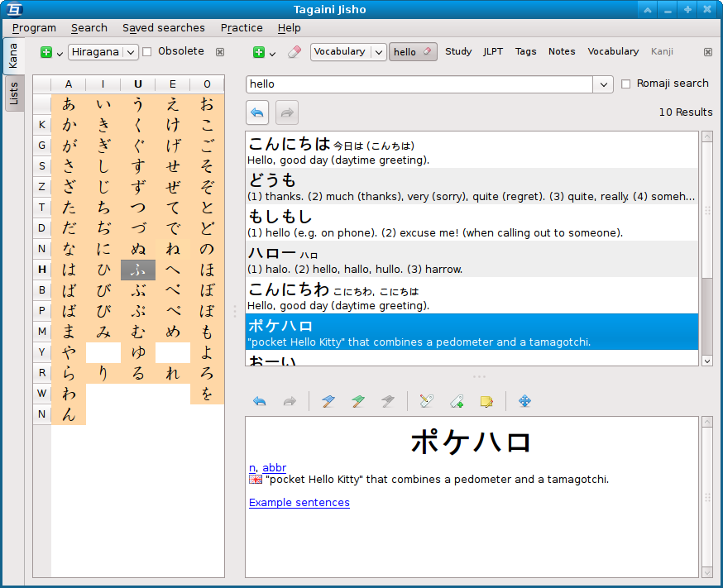Viewport: 723px width, 588px height.
Task: Add a note via yellow note icon
Action: coord(486,401)
